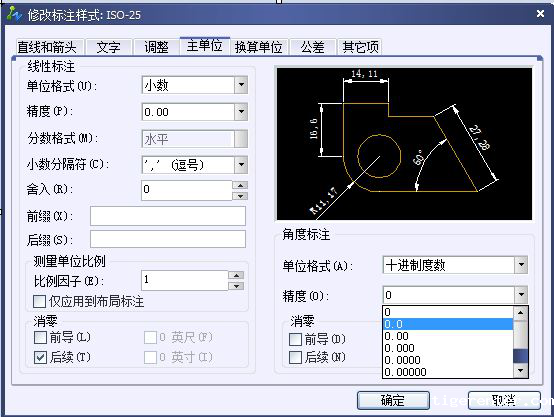Click the precision list scroll down arrow
The width and height of the screenshot is (554, 417).
pos(520,370)
